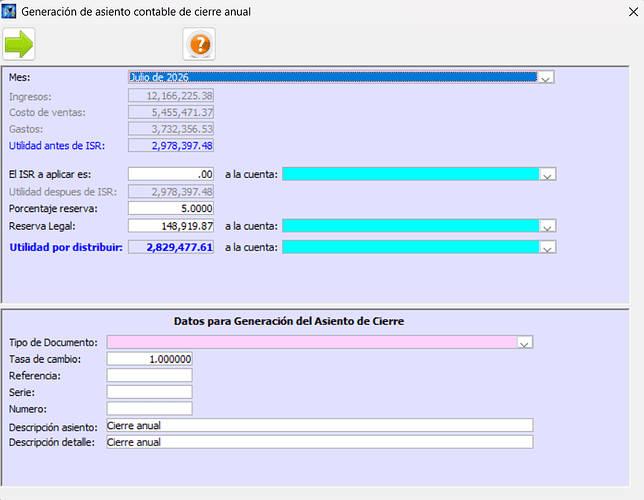Image resolution: width=644 pixels, height=500 pixels.
Task: Open the Reserva Legal account dropdown arrow
Action: pyautogui.click(x=547, y=226)
